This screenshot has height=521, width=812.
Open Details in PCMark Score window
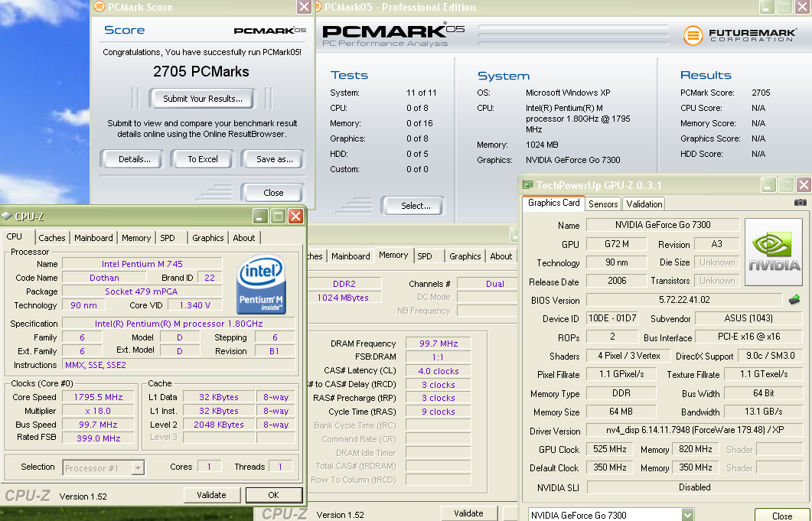coord(134,159)
